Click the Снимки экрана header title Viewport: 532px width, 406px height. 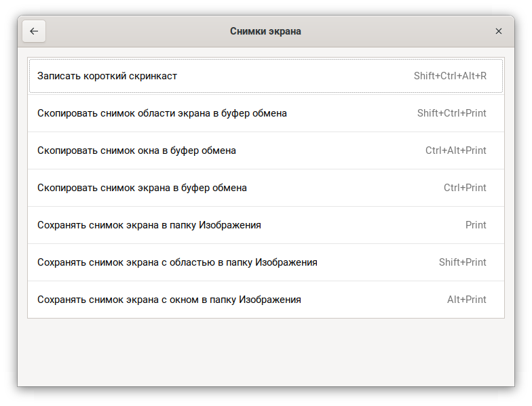(265, 31)
